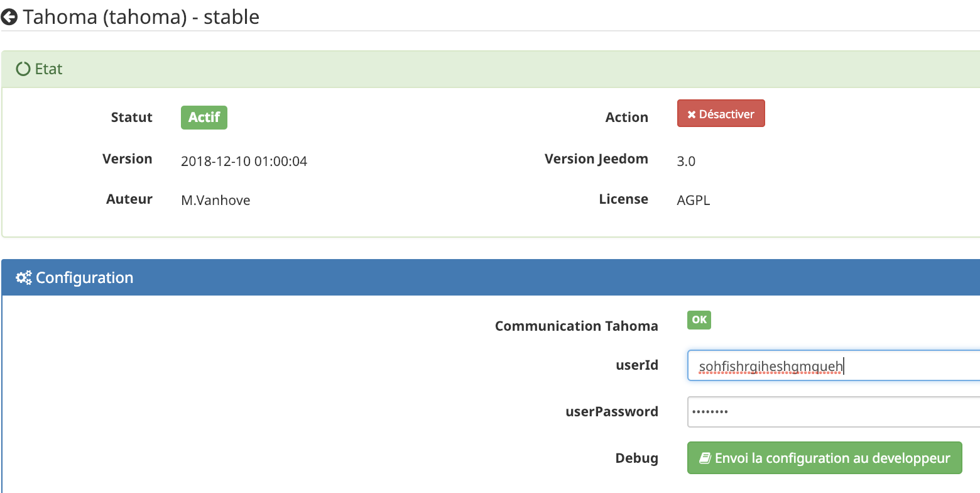Click the author name M.Vanhove
The image size is (980, 493).
[215, 201]
